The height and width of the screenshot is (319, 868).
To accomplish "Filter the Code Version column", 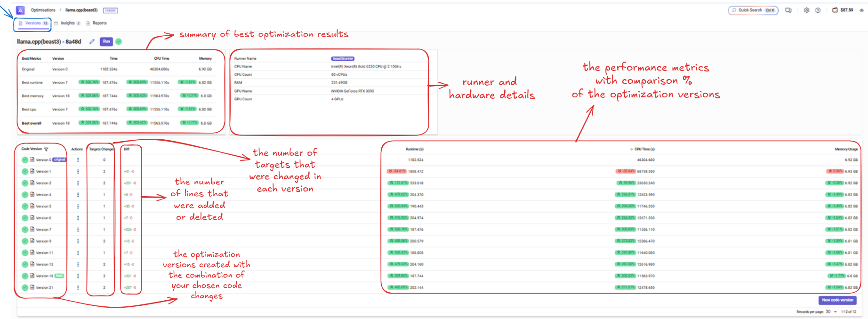I will (46, 149).
